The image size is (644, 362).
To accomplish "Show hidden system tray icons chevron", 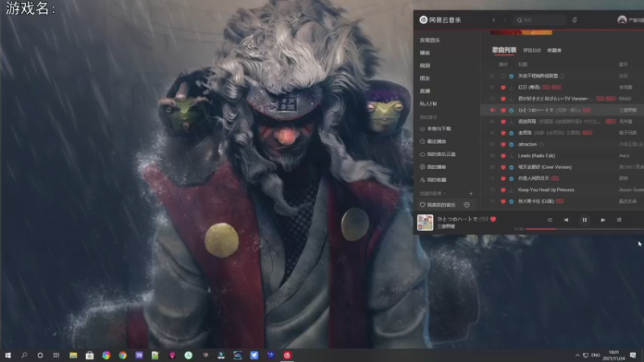I will tap(577, 356).
